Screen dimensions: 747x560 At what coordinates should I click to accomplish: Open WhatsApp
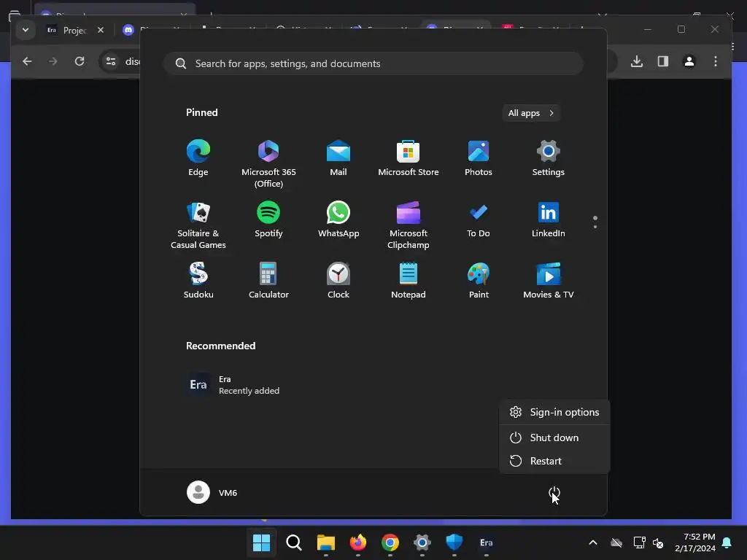coord(338,220)
